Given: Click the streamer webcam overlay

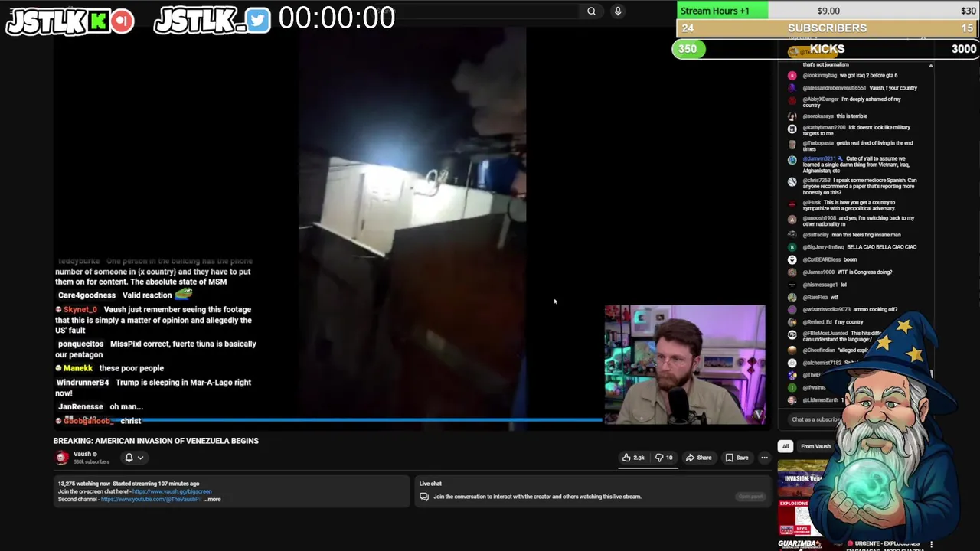Looking at the screenshot, I should pos(684,365).
